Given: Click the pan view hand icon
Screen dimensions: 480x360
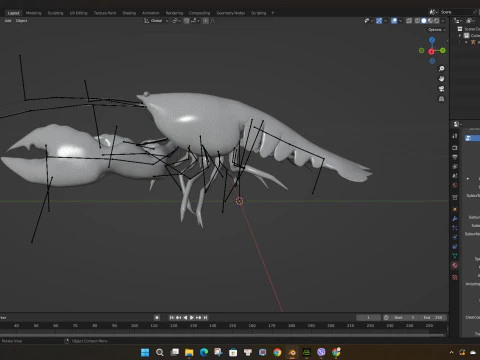Looking at the screenshot, I should click(441, 79).
